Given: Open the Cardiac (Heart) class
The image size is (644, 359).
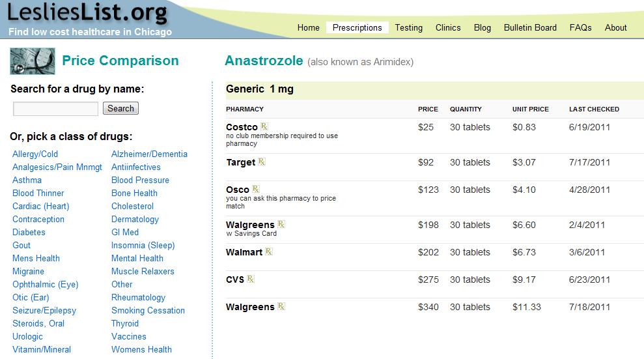Looking at the screenshot, I should pos(40,206).
